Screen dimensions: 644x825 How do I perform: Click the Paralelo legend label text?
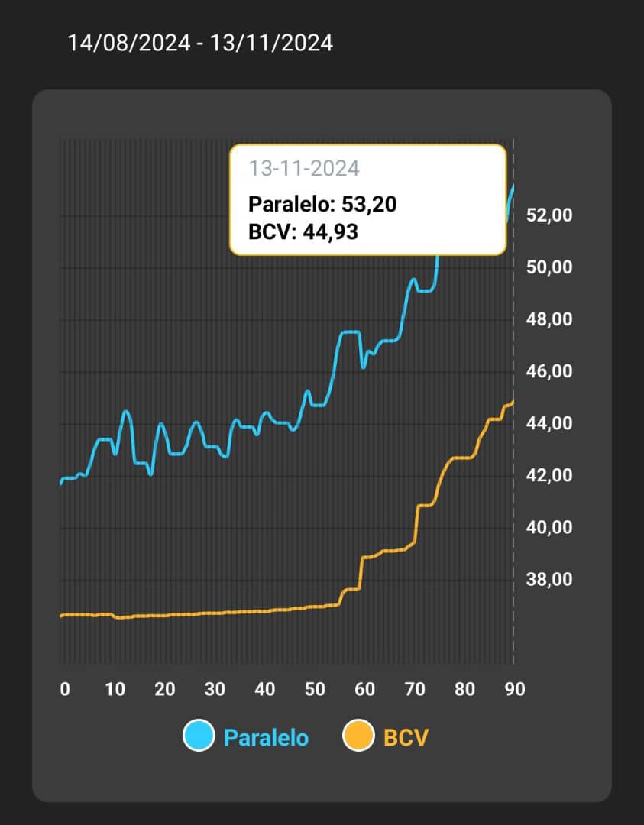click(x=266, y=737)
